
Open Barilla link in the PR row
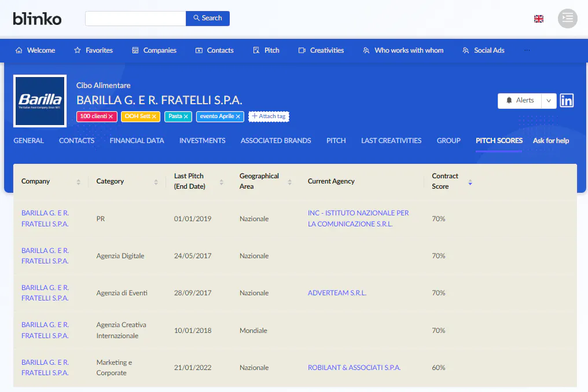pos(45,218)
